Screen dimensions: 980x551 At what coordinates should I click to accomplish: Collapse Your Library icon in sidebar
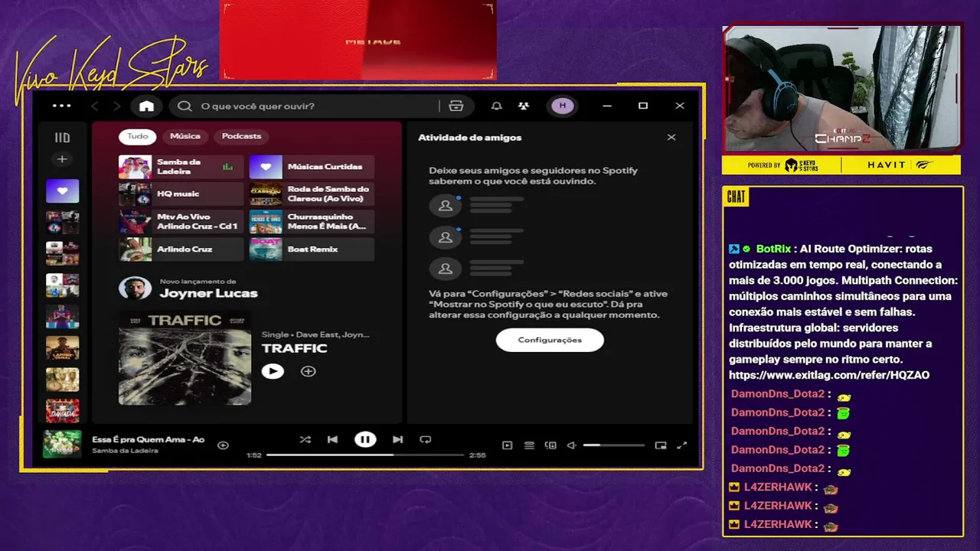(x=62, y=138)
